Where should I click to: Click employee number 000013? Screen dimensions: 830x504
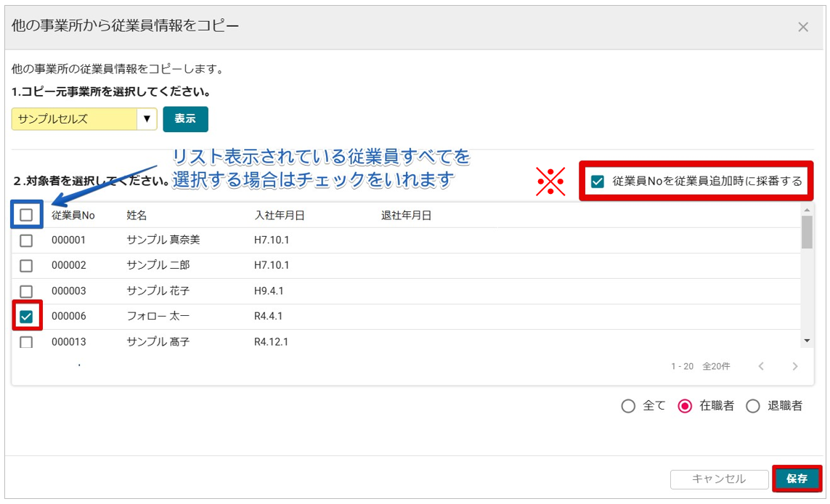click(x=69, y=341)
